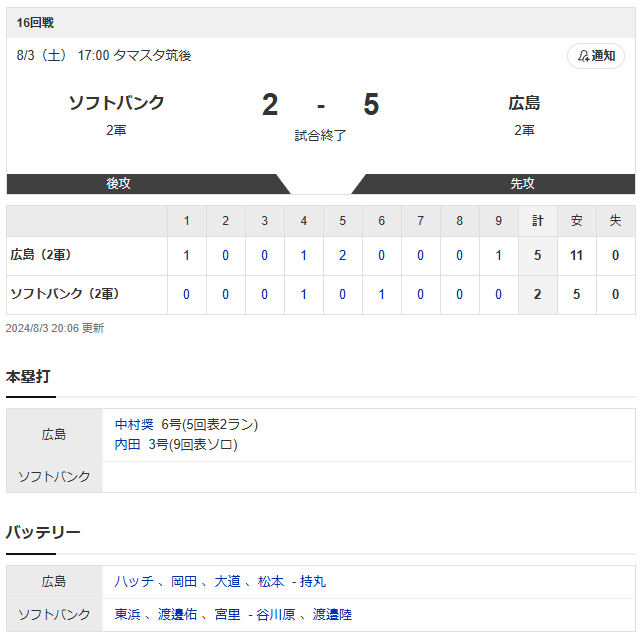Open catcher link 渡邉陸
This screenshot has width=640, height=639.
click(332, 614)
